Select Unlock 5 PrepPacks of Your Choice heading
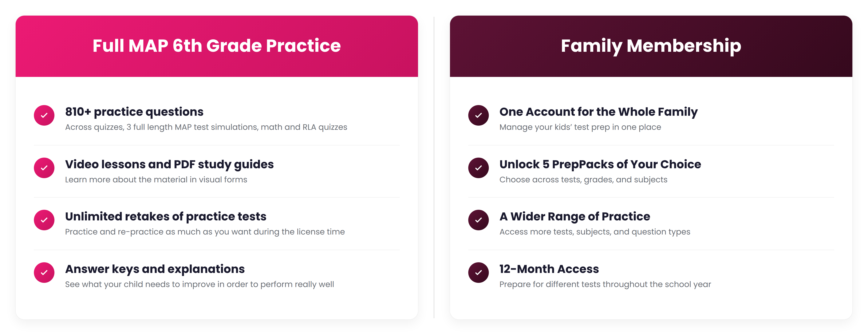 [x=600, y=164]
